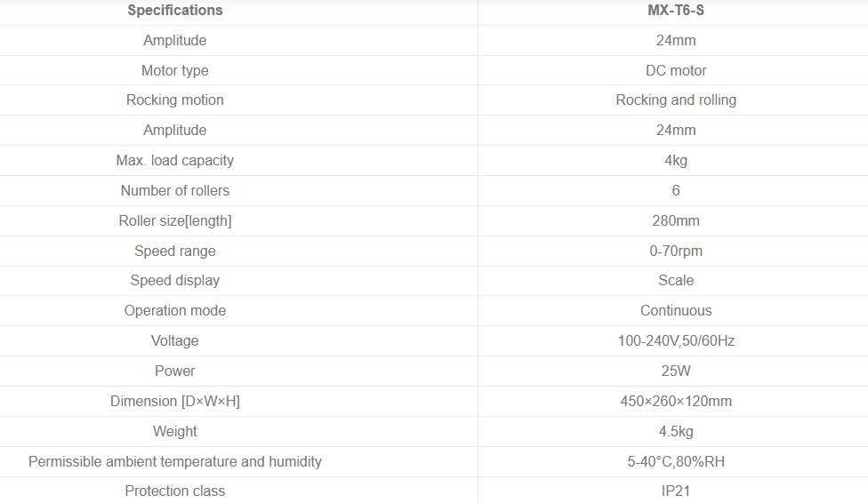The image size is (868, 503).
Task: Select Max. load capacity label
Action: click(175, 161)
